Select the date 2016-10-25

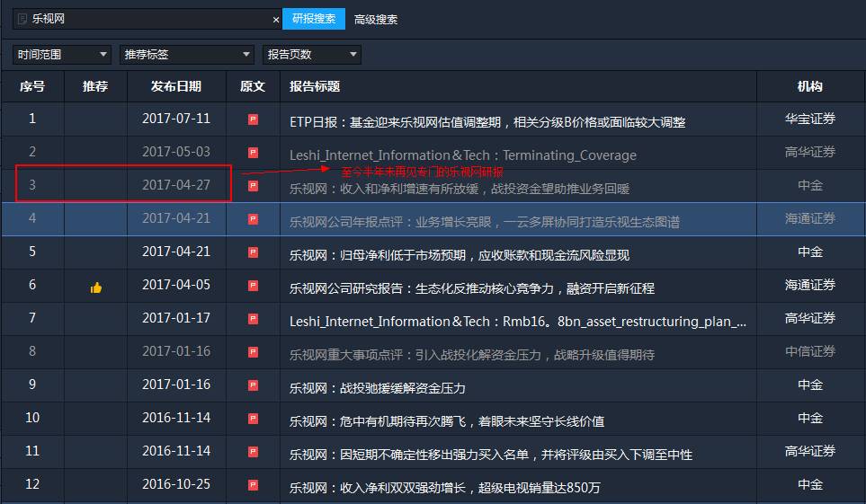tap(176, 484)
